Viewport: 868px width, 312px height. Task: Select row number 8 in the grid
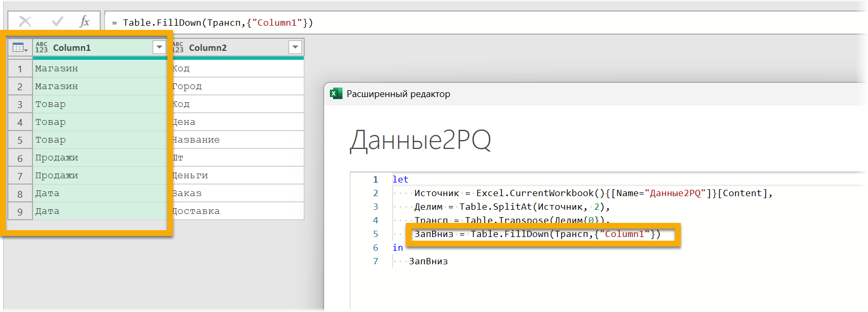[20, 193]
